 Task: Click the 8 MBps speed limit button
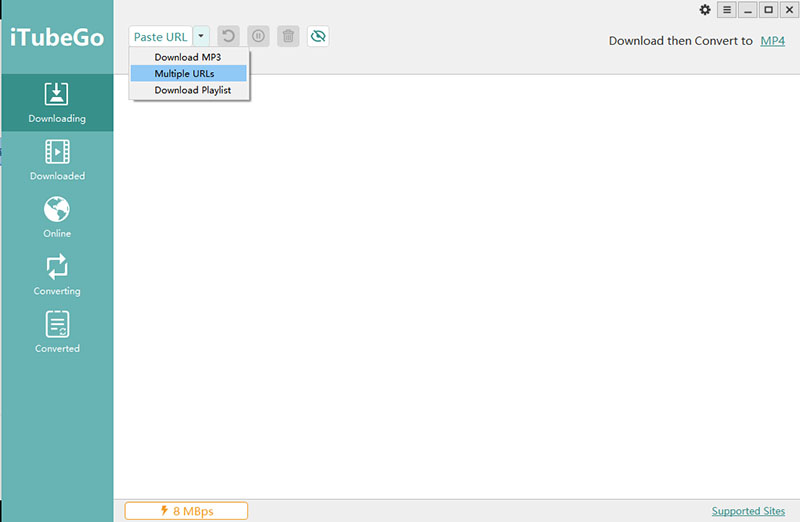coord(186,511)
